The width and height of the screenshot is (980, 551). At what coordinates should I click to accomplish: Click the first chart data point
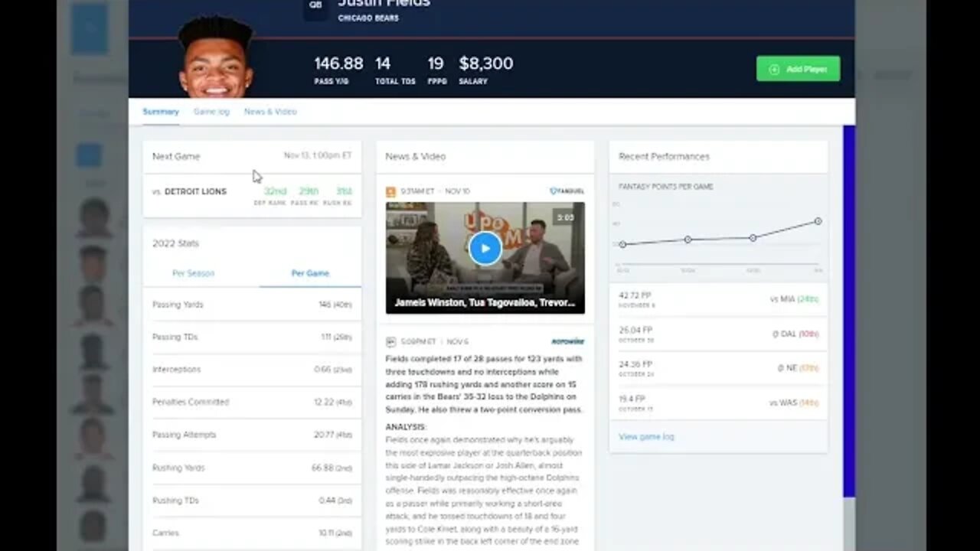pos(622,245)
